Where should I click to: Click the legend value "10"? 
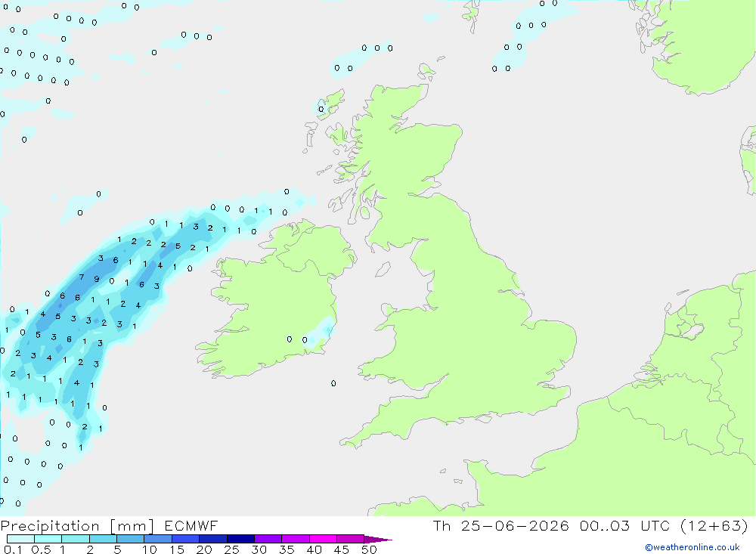[150, 549]
